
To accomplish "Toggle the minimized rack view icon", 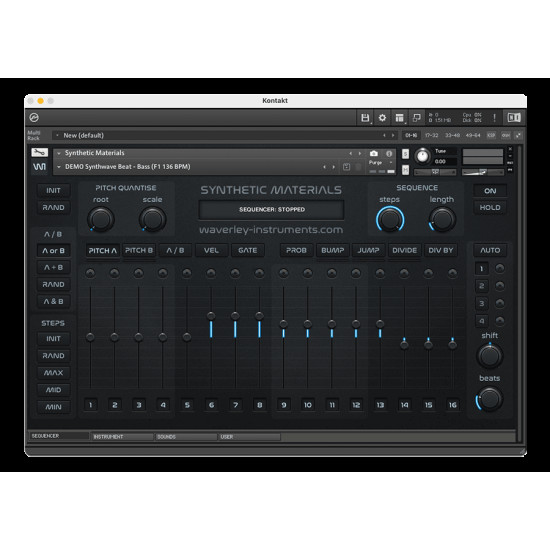I will (x=417, y=118).
